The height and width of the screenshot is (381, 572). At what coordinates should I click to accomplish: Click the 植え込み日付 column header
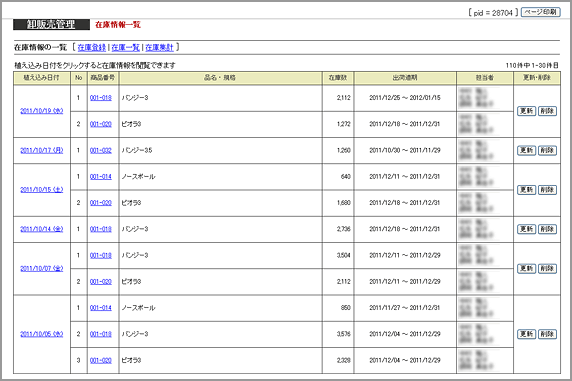click(42, 78)
